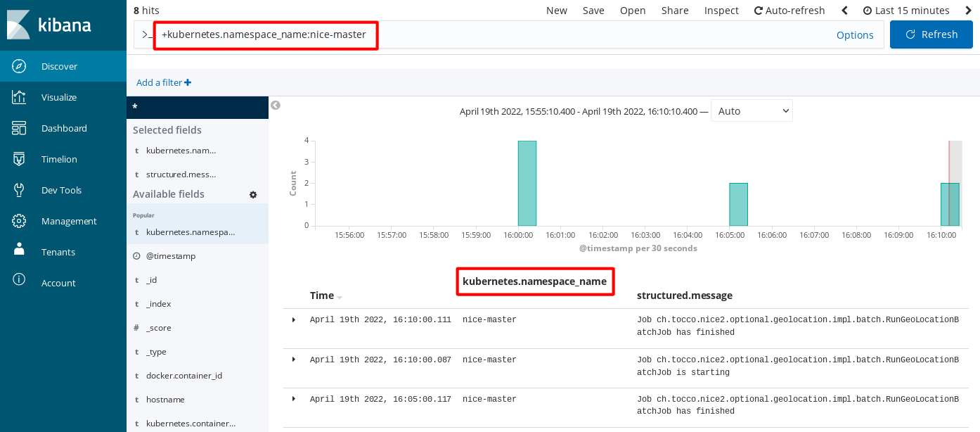Screen dimensions: 980x432
Task: Click the plus icon to add filter
Action: [x=188, y=82]
